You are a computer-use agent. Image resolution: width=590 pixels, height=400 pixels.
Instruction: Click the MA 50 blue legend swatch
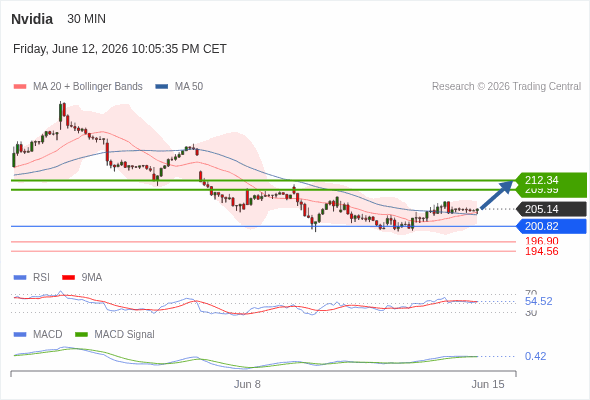point(162,87)
